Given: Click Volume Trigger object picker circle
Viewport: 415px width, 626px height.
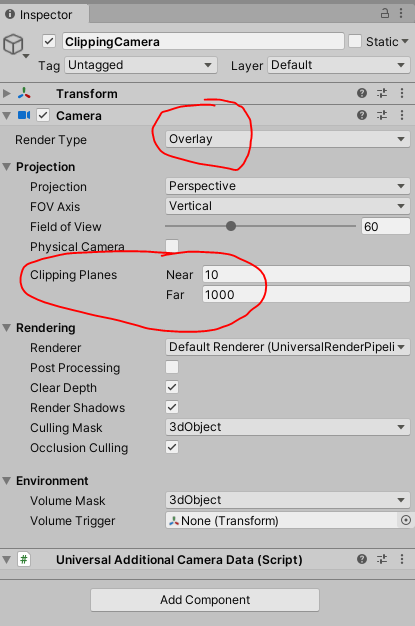Looking at the screenshot, I should coord(406,520).
